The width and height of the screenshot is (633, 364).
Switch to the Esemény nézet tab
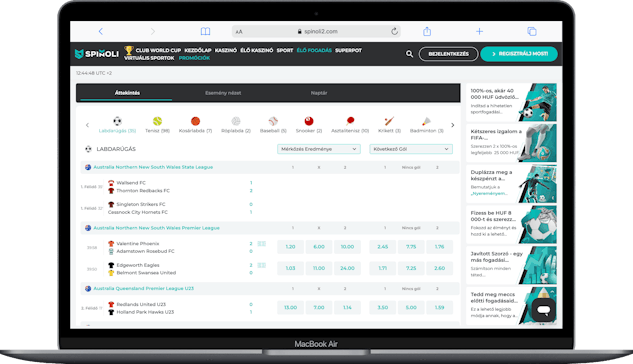coord(223,93)
